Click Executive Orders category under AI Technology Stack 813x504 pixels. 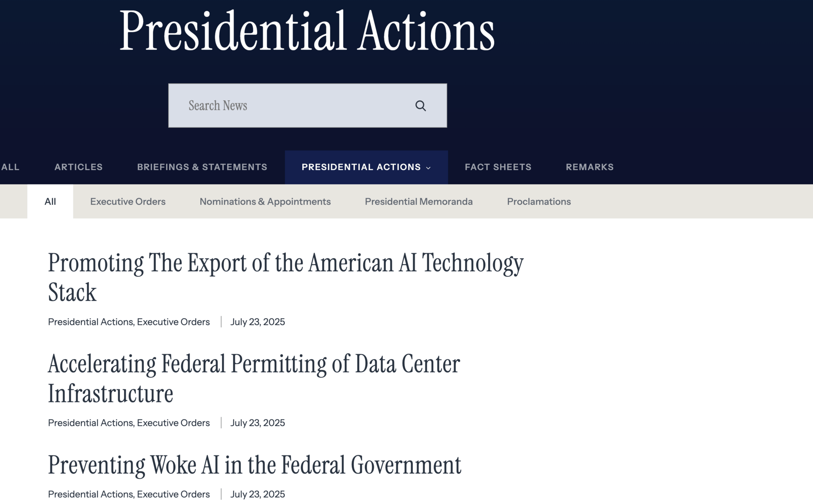tap(173, 322)
